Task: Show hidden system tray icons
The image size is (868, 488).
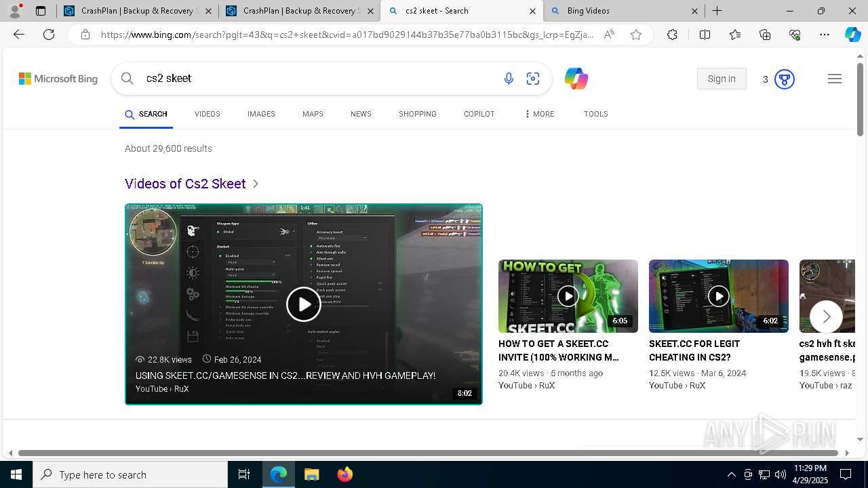Action: [x=731, y=474]
